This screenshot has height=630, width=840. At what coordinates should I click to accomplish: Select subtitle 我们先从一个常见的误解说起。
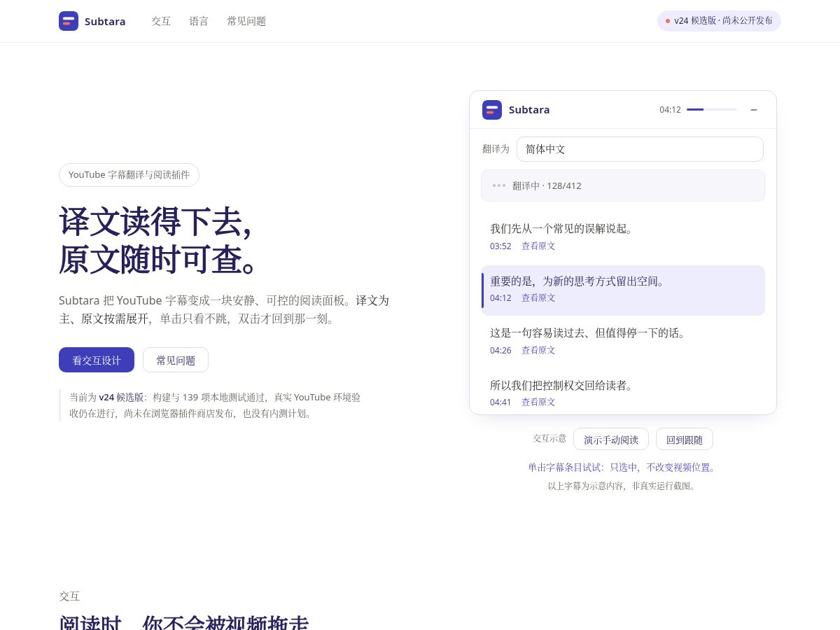click(623, 237)
